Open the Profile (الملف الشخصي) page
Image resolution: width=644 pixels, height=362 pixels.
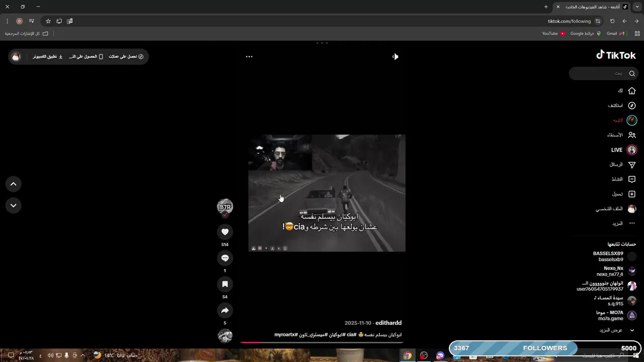(616, 209)
